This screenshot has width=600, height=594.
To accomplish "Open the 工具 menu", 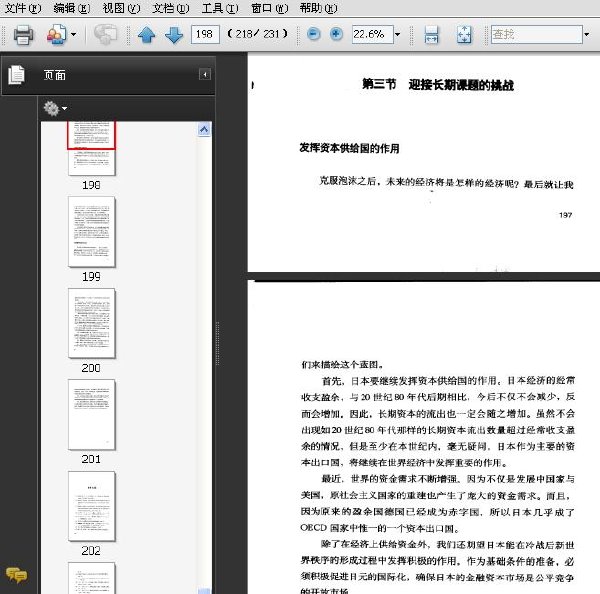I will coord(220,8).
